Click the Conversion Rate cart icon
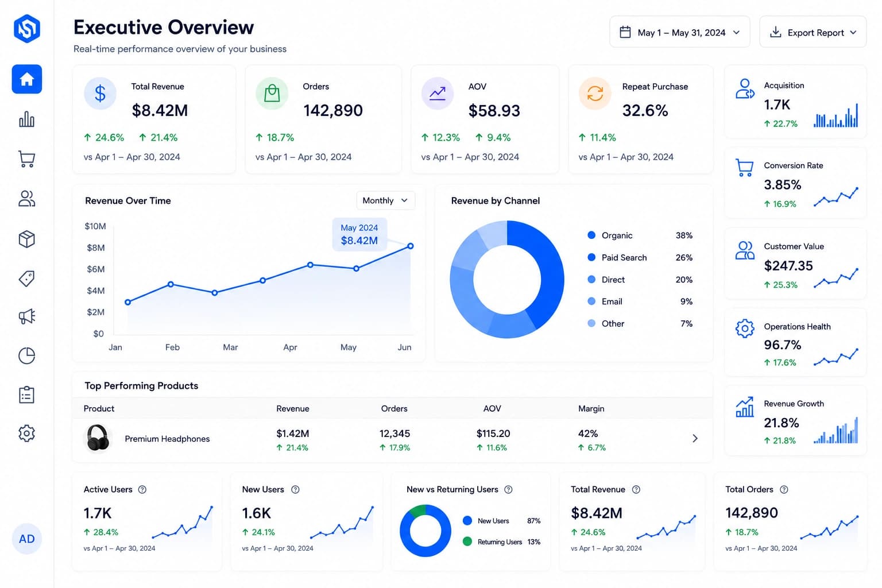The image size is (882, 588). click(x=745, y=168)
